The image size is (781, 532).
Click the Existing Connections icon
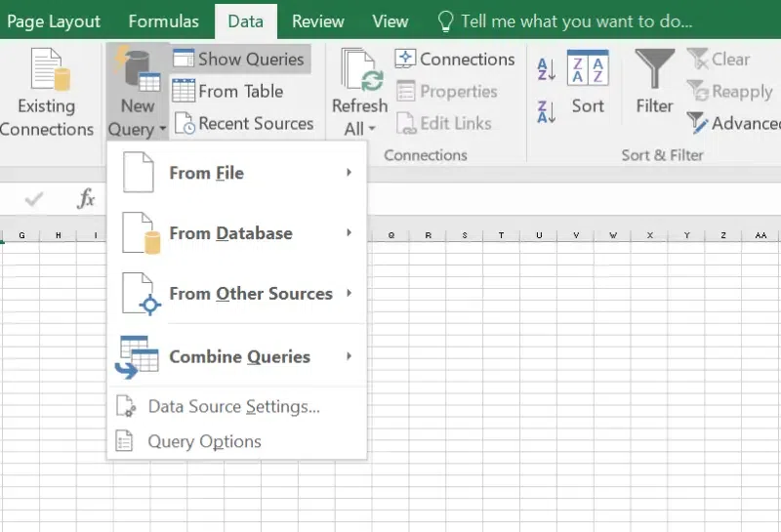pyautogui.click(x=46, y=72)
